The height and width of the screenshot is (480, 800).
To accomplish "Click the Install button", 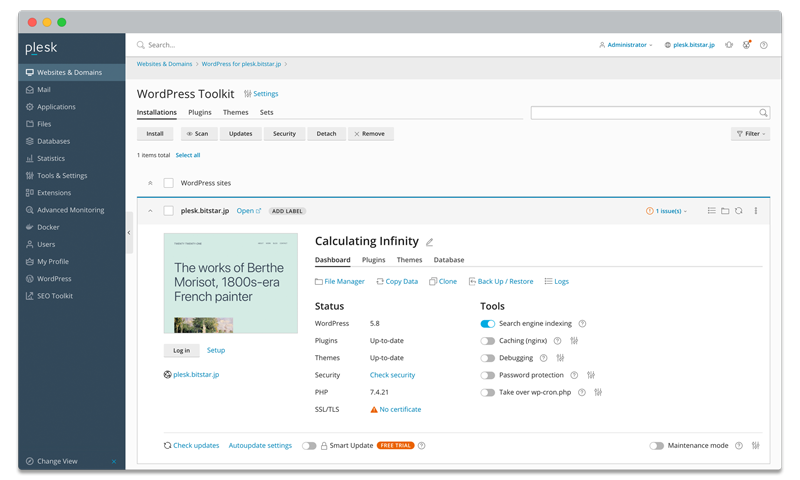I will tap(155, 134).
